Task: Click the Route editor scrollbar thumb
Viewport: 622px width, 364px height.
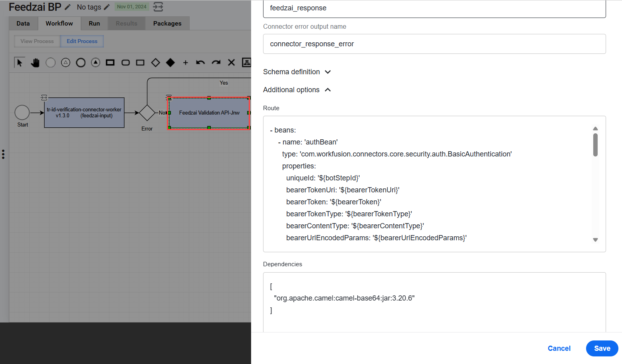Action: point(595,145)
